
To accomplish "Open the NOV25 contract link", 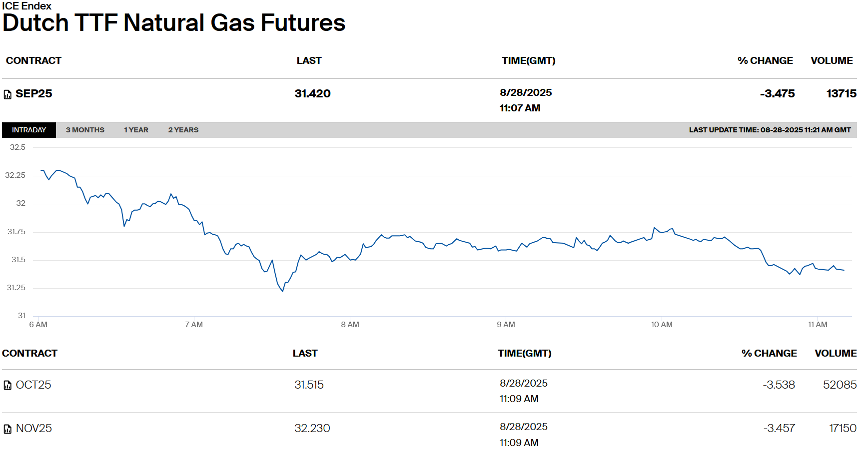I will (33, 429).
